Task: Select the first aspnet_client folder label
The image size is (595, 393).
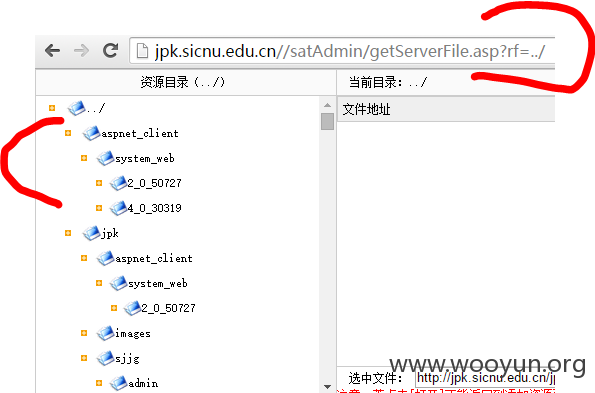Action: pyautogui.click(x=140, y=134)
